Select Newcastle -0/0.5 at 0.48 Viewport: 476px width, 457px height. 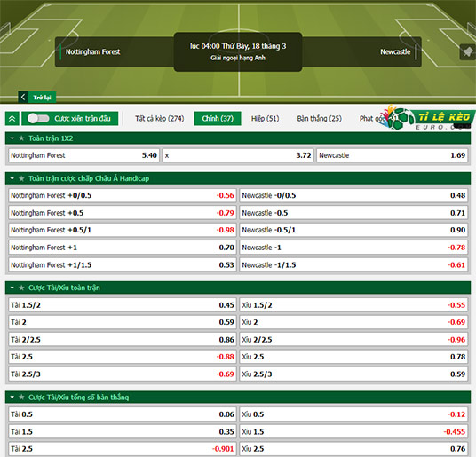(353, 195)
